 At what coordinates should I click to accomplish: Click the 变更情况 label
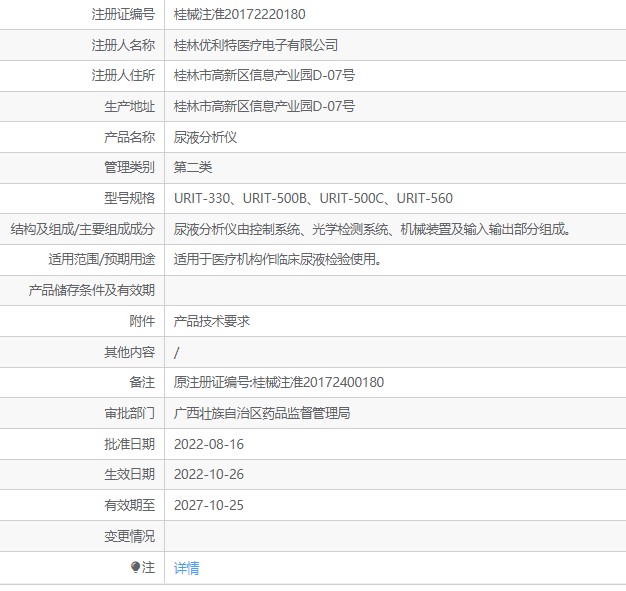click(129, 537)
